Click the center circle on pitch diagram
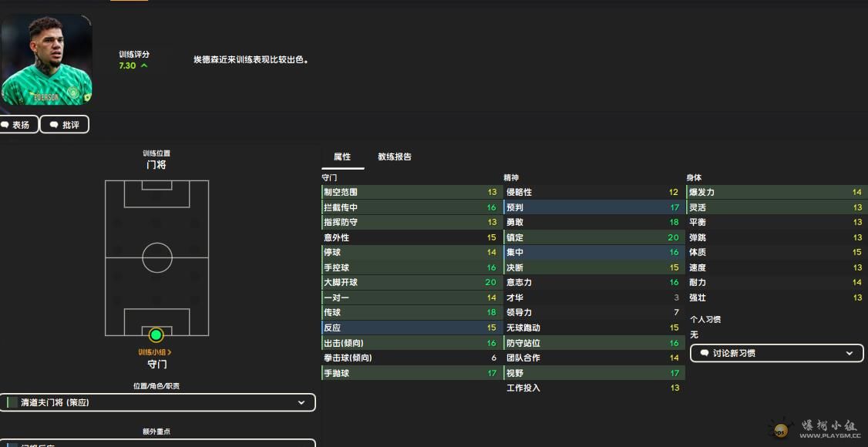Viewport: 868px width, 447px height. (x=156, y=257)
